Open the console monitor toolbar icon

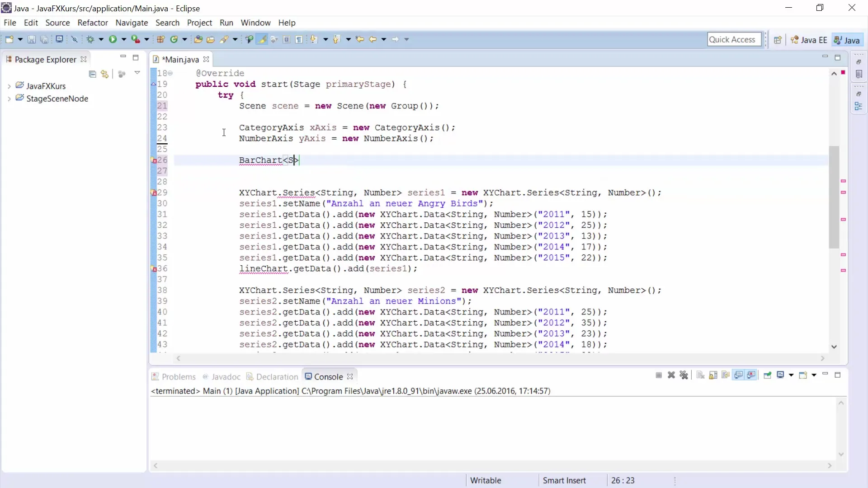(x=59, y=39)
